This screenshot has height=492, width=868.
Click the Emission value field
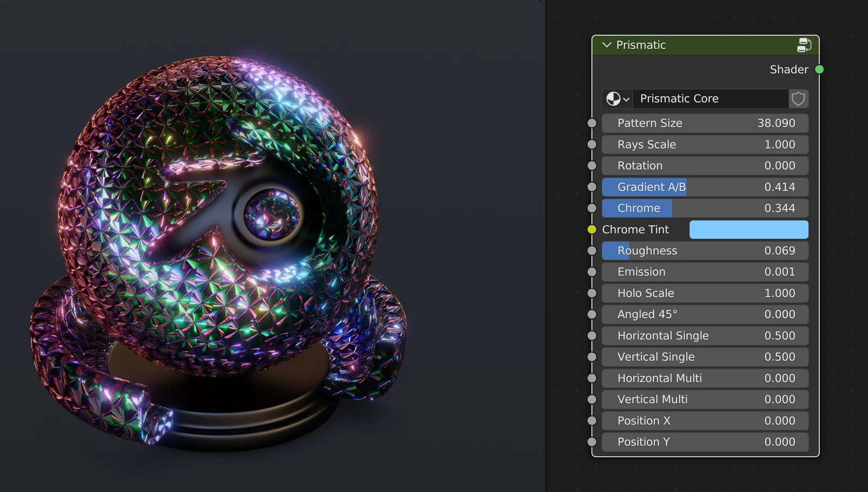705,272
